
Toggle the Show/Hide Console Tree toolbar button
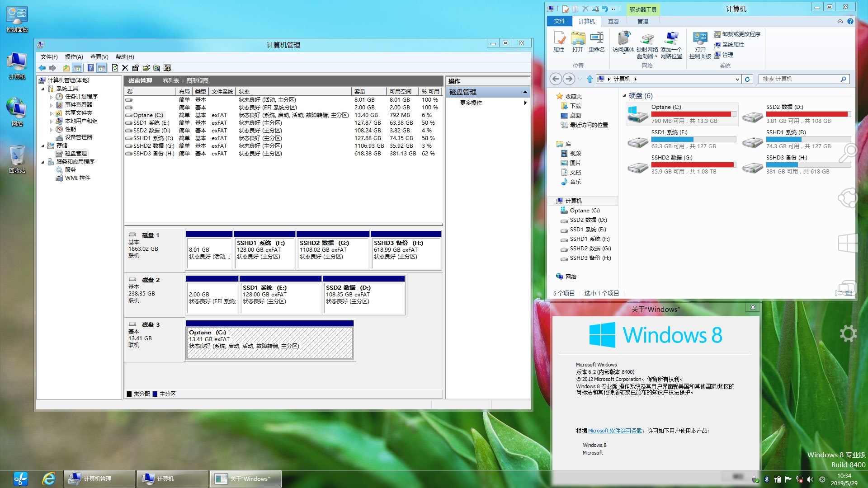pos(77,68)
